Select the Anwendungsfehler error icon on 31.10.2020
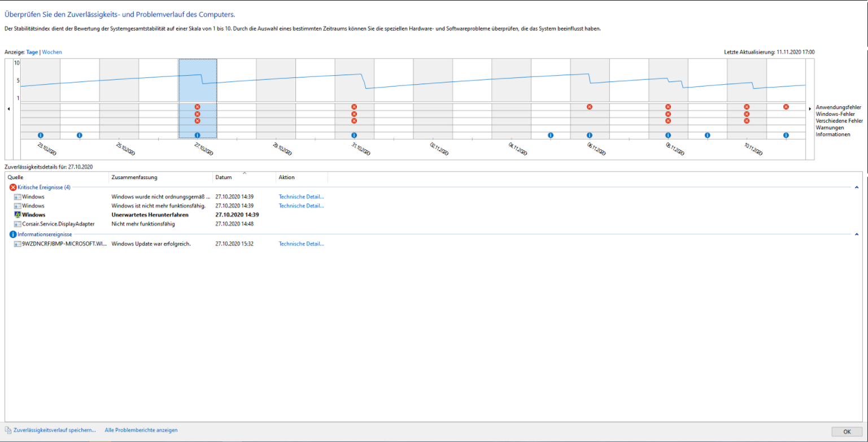This screenshot has width=868, height=442. pyautogui.click(x=354, y=107)
